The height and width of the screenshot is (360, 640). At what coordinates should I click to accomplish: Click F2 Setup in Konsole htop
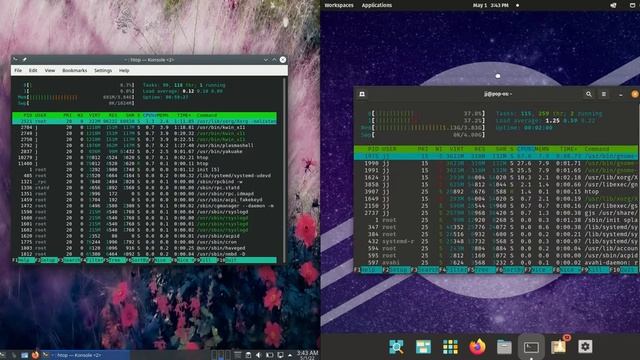pyautogui.click(x=48, y=260)
